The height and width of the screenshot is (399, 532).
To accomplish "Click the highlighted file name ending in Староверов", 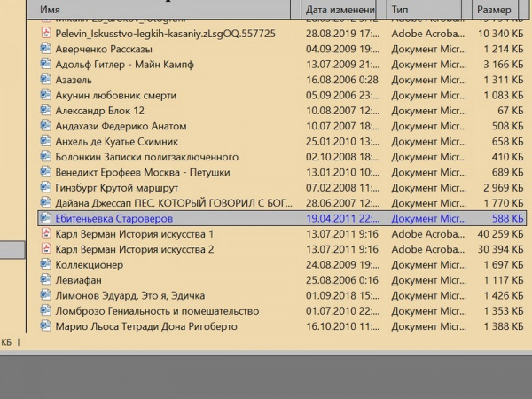I will pyautogui.click(x=114, y=218).
